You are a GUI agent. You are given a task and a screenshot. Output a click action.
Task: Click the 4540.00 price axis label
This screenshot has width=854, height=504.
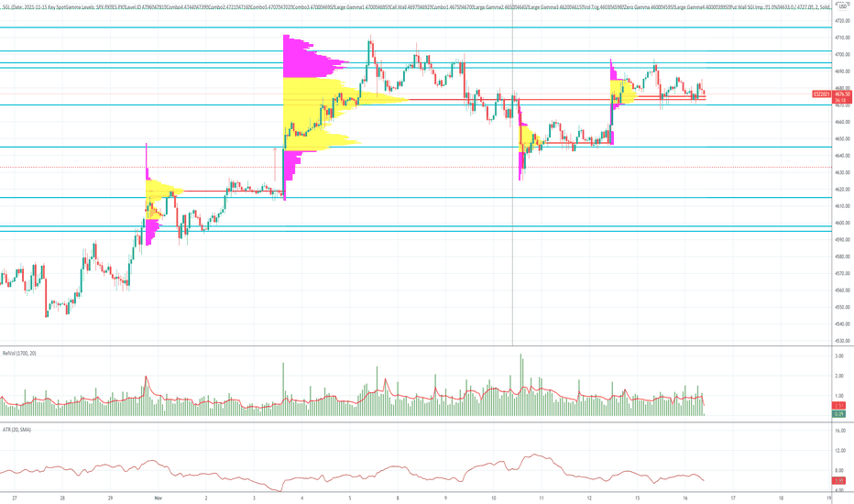(x=842, y=324)
